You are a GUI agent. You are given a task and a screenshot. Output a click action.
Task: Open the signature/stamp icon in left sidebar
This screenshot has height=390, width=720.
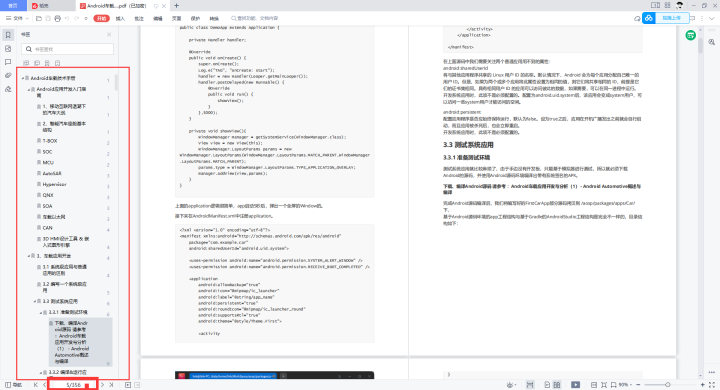coord(8,89)
